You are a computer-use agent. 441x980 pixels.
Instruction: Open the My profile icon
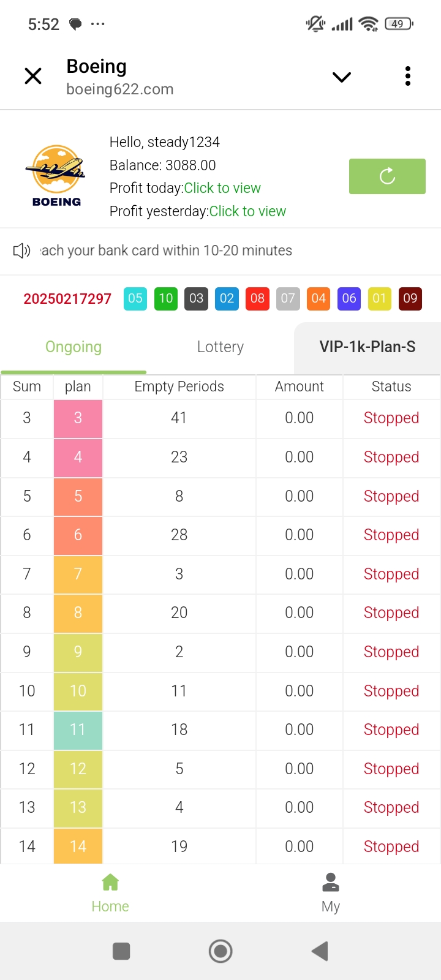click(x=331, y=883)
